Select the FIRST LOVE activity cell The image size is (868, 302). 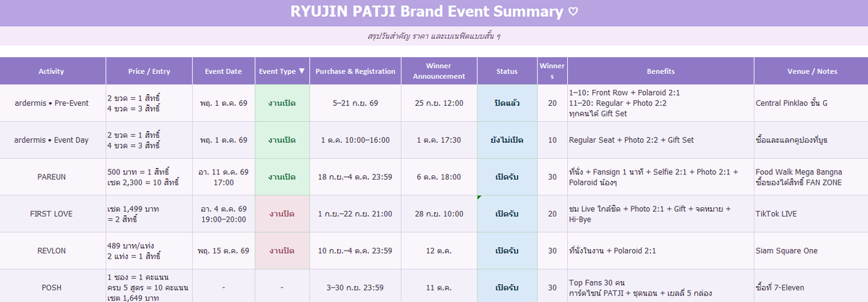point(52,214)
